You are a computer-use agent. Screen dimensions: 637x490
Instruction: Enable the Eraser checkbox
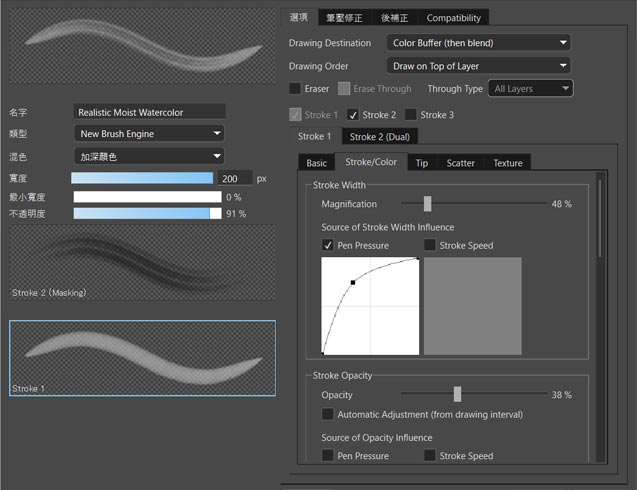click(x=295, y=89)
